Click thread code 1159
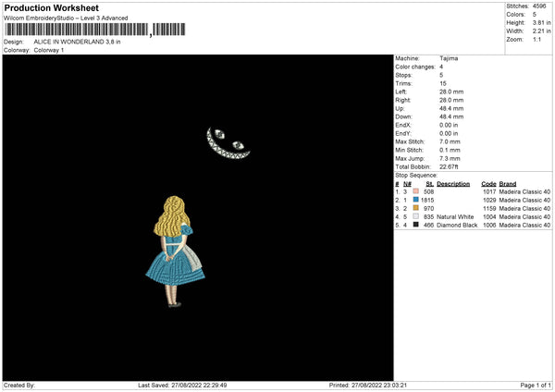 point(489,208)
